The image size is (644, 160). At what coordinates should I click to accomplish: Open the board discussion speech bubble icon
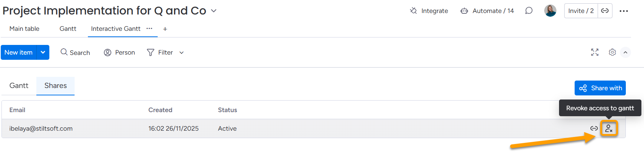pyautogui.click(x=529, y=11)
